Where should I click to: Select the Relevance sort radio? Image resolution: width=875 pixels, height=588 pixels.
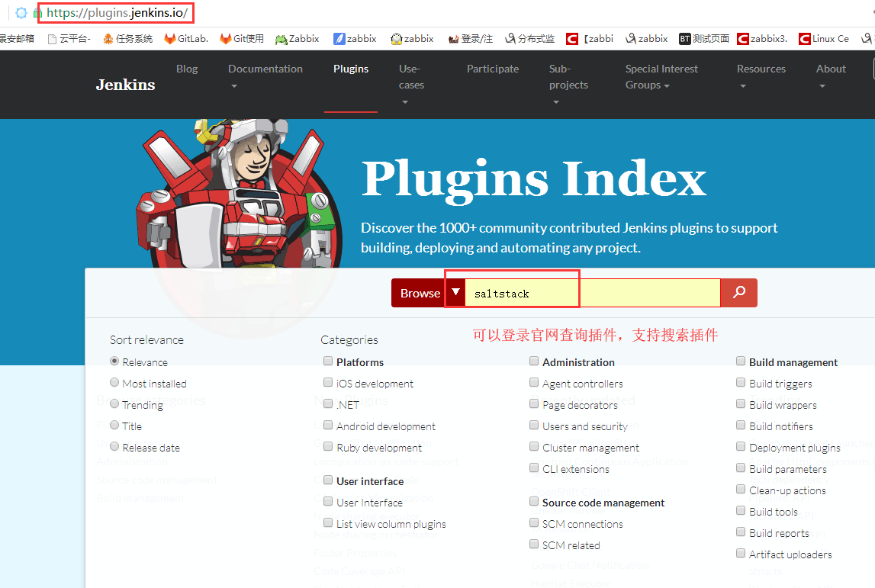pos(114,361)
